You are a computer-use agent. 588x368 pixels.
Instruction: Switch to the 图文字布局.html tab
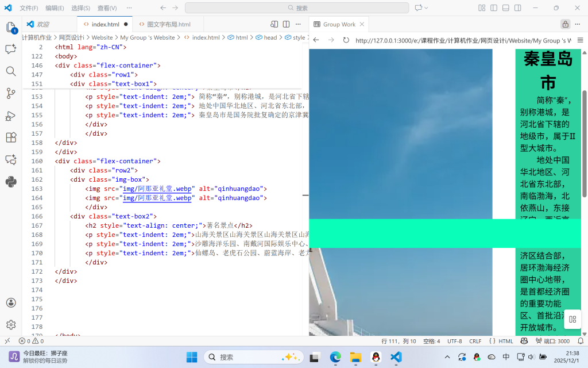pos(168,25)
